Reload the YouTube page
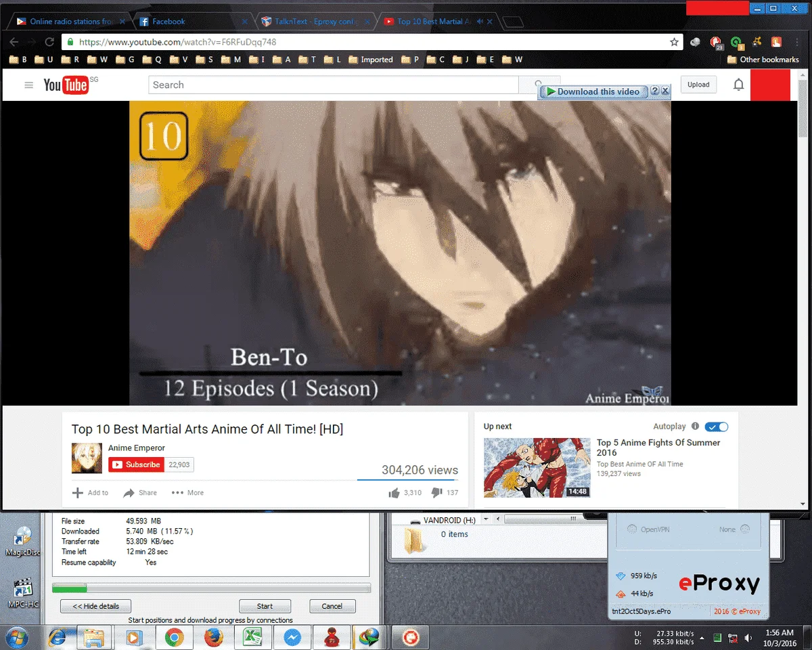 [x=49, y=42]
